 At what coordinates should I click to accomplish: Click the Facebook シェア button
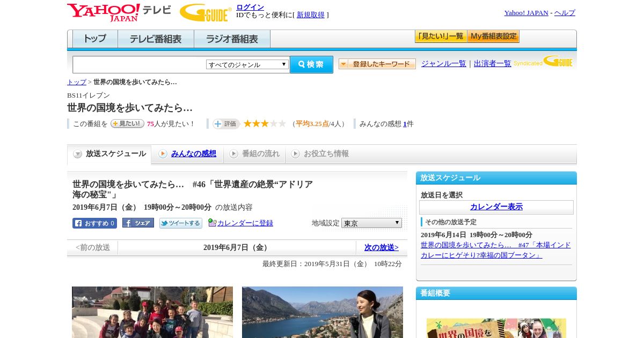(x=138, y=223)
